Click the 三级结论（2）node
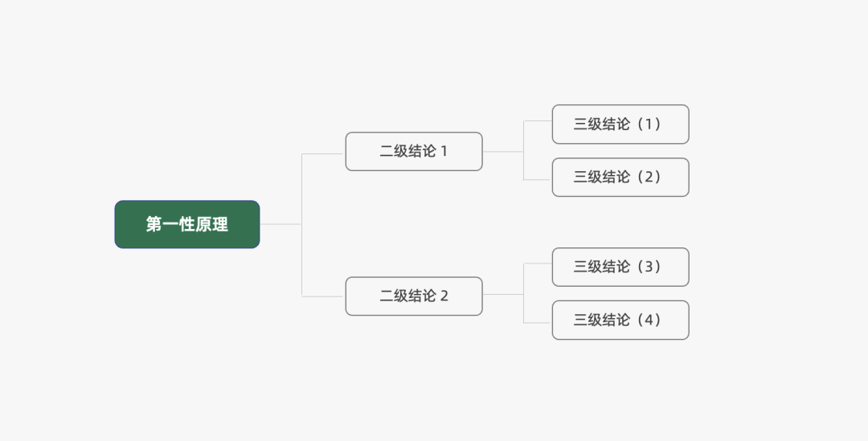The height and width of the screenshot is (441, 868). pos(620,177)
